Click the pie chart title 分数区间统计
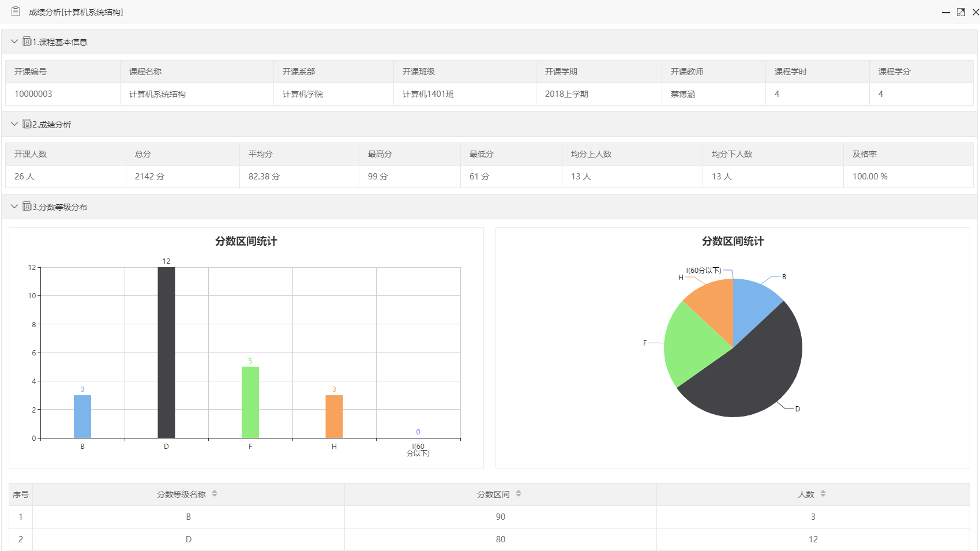This screenshot has width=980, height=551. [x=733, y=241]
